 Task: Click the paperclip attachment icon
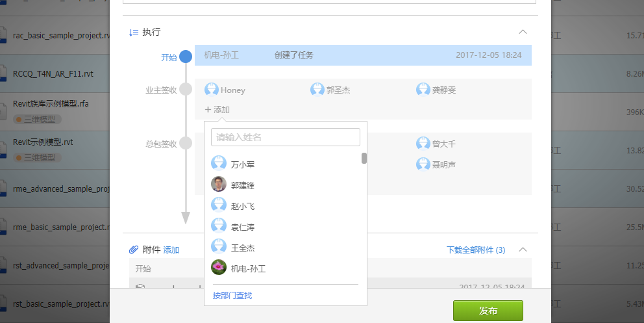[x=134, y=250]
